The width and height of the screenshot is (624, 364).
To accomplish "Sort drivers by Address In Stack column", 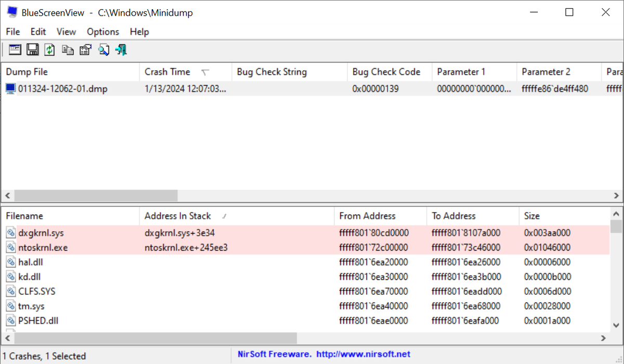I will pyautogui.click(x=178, y=216).
